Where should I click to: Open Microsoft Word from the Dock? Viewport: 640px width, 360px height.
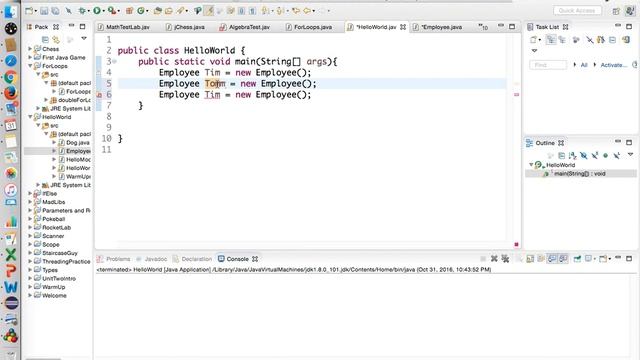11,287
